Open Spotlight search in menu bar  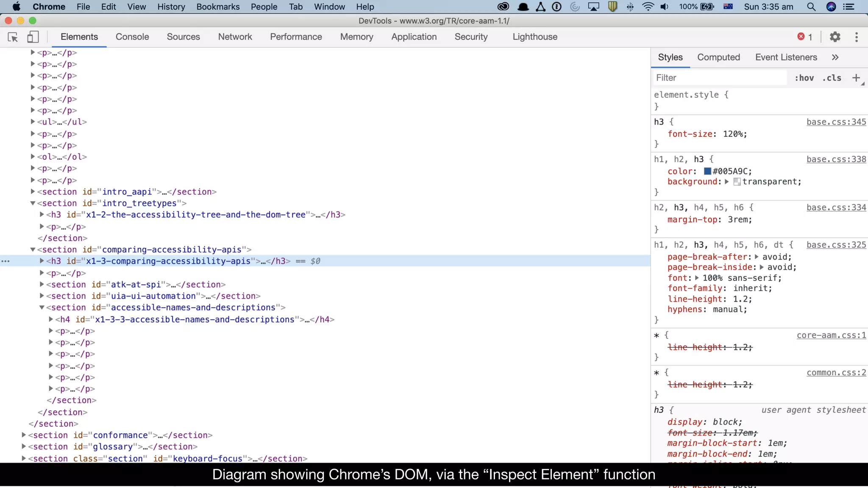[x=811, y=6]
